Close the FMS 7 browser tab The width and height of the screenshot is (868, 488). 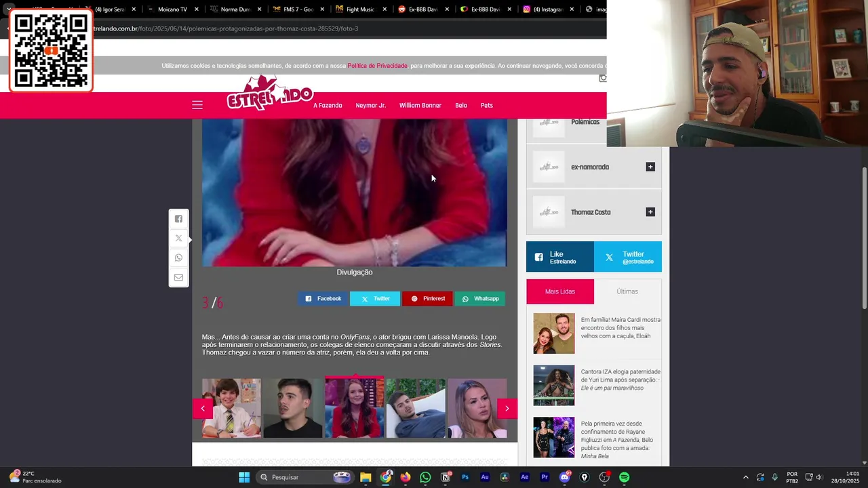pos(321,9)
